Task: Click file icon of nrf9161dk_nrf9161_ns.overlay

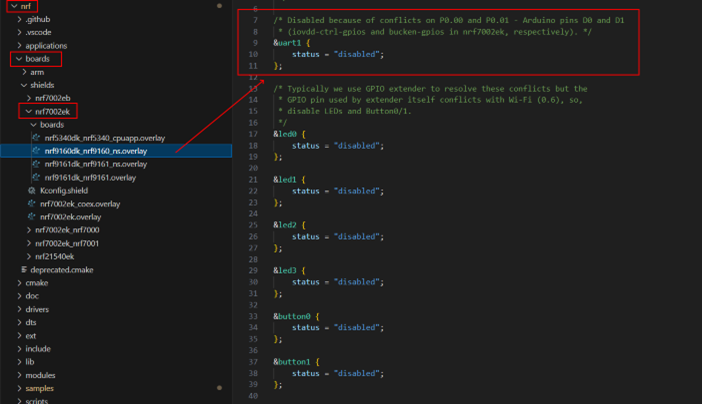Action: pyautogui.click(x=36, y=164)
